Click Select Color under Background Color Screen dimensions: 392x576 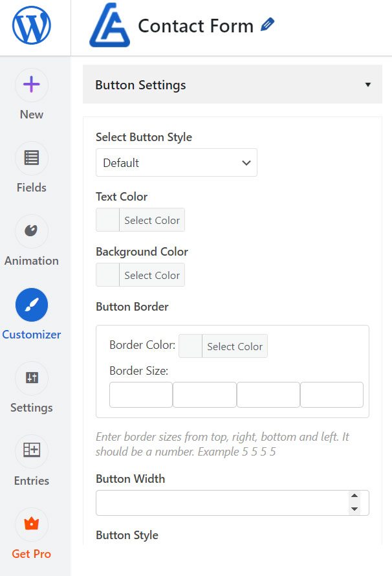click(152, 275)
